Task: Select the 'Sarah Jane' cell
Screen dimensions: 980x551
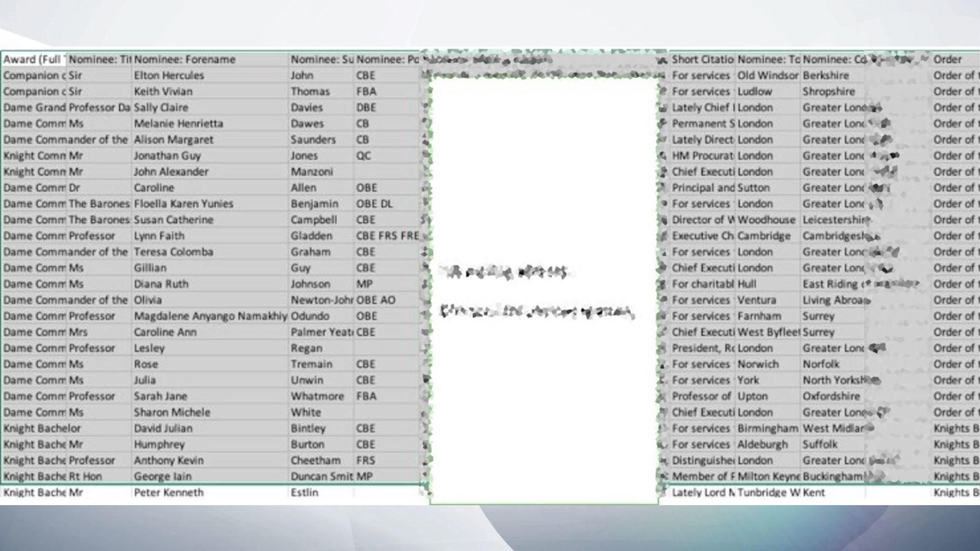Action: pyautogui.click(x=210, y=396)
